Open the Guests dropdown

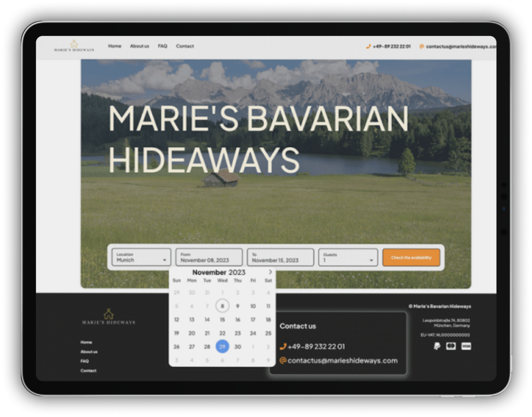(348, 258)
